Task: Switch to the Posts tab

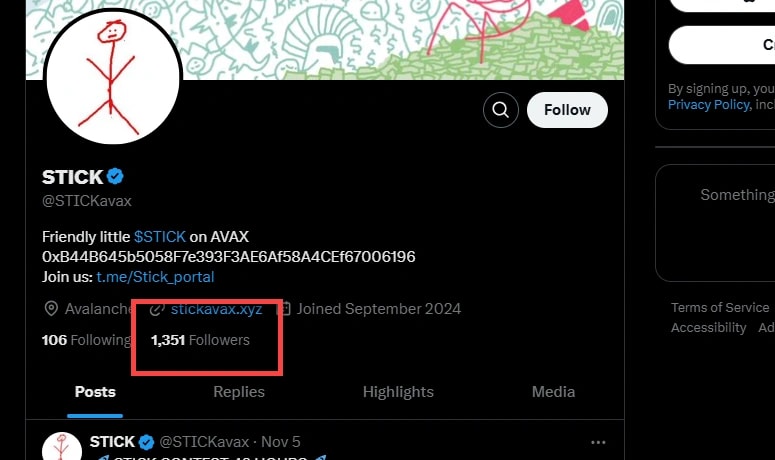Action: click(95, 392)
